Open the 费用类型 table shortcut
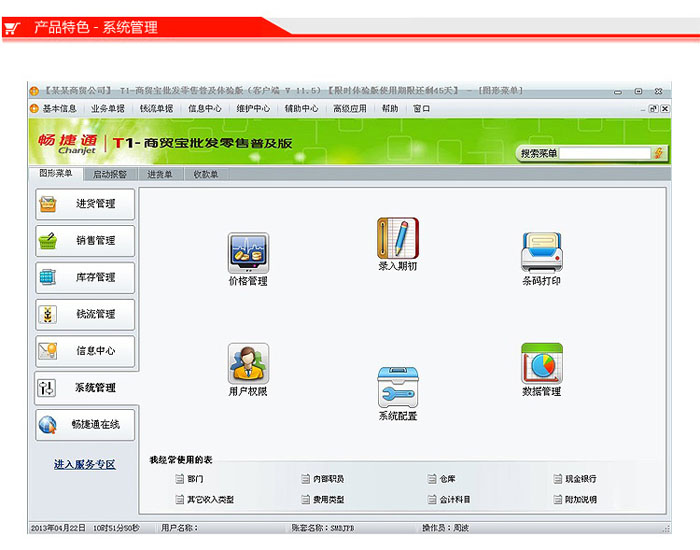The height and width of the screenshot is (550, 700). click(x=329, y=500)
